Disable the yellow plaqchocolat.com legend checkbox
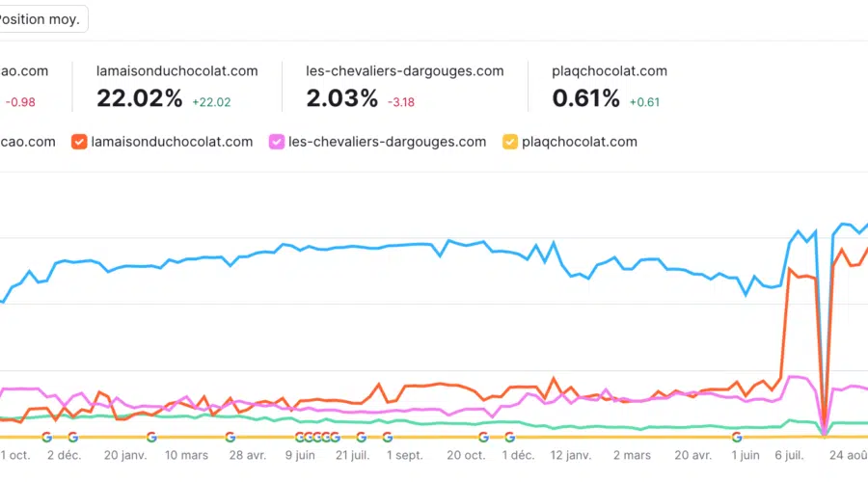868x482 pixels. coord(509,142)
